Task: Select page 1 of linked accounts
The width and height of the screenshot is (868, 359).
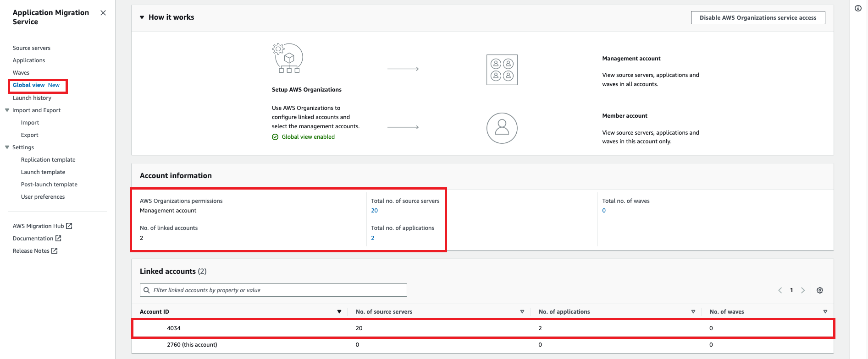Action: [791, 290]
